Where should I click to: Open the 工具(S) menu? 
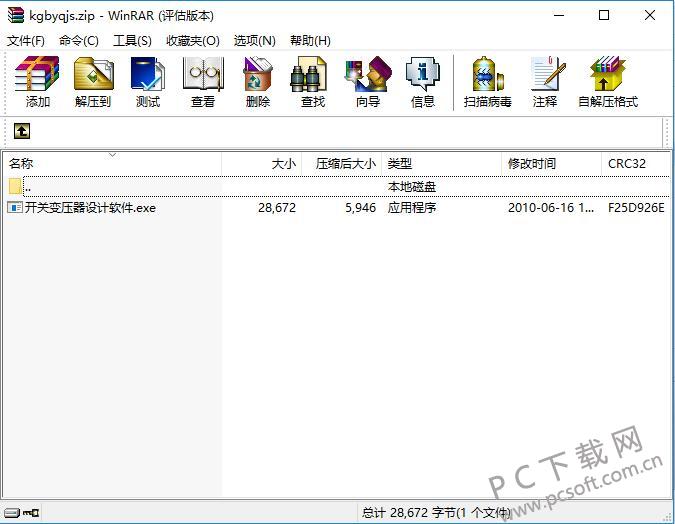pos(132,40)
